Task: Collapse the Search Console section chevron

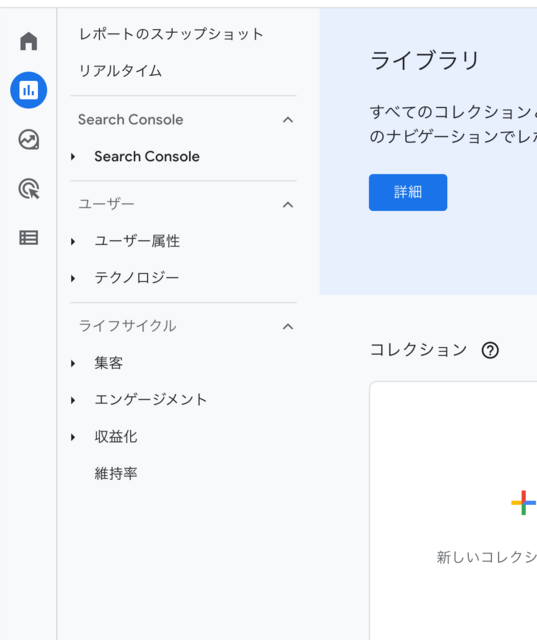Action: point(288,120)
